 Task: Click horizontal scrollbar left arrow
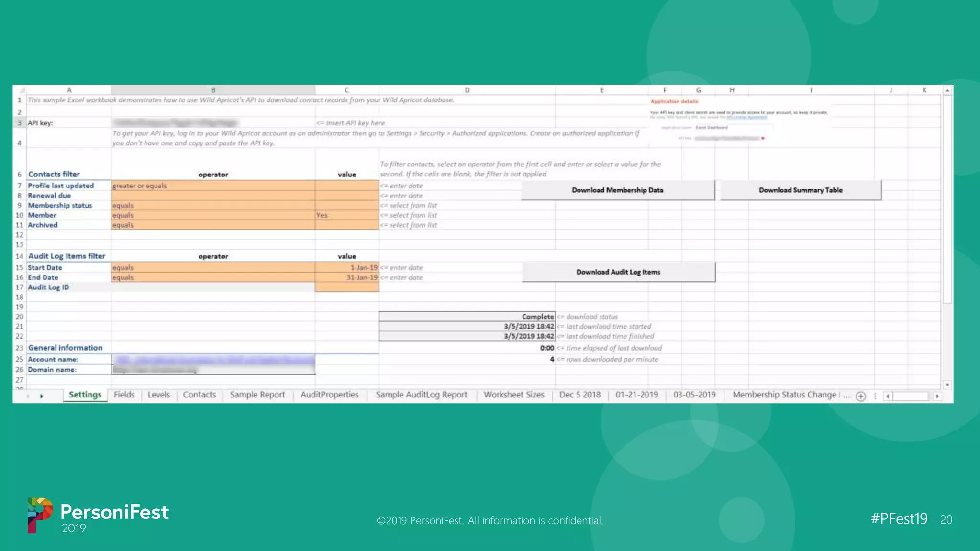(x=888, y=396)
